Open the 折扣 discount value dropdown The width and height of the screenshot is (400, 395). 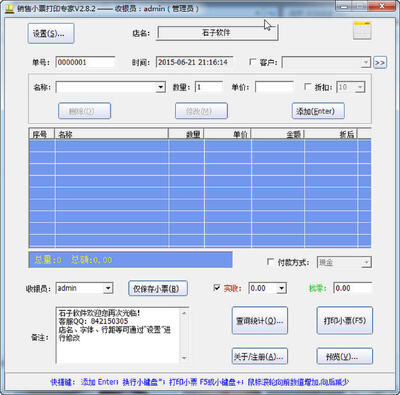coord(360,87)
